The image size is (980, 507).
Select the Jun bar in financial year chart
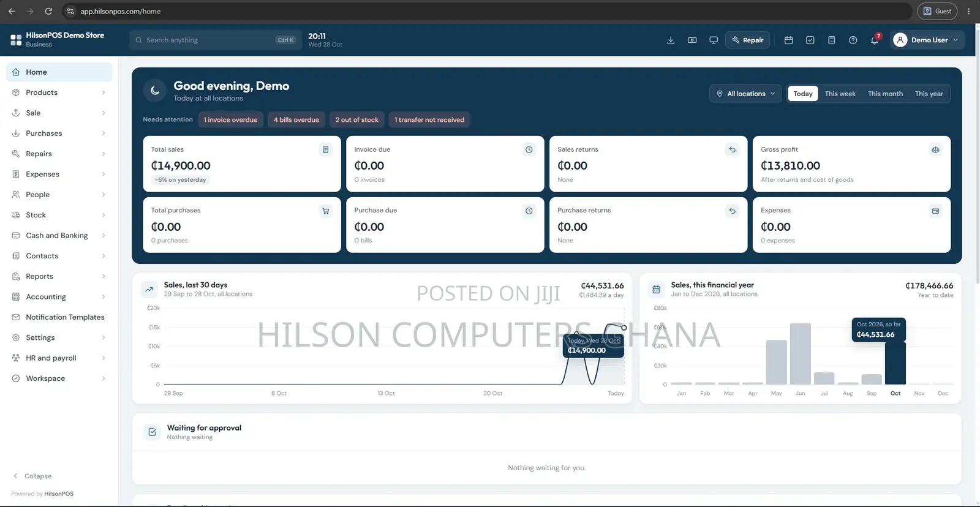(801, 354)
